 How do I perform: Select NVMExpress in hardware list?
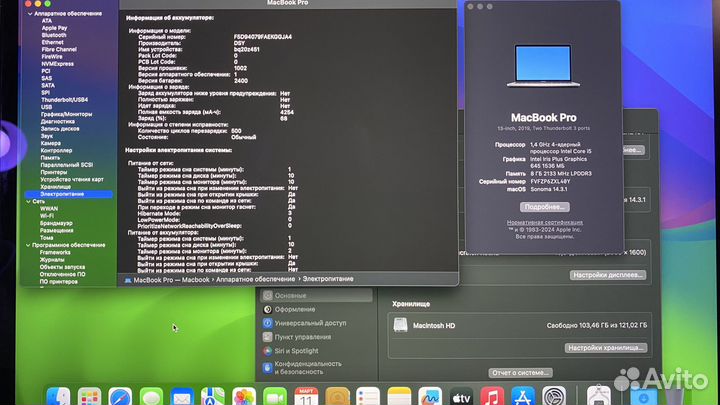(57, 64)
